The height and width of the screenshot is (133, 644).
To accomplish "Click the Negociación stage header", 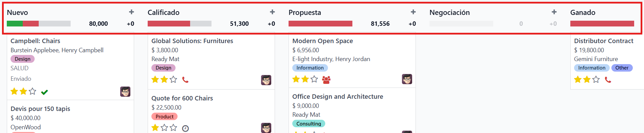I will [449, 13].
